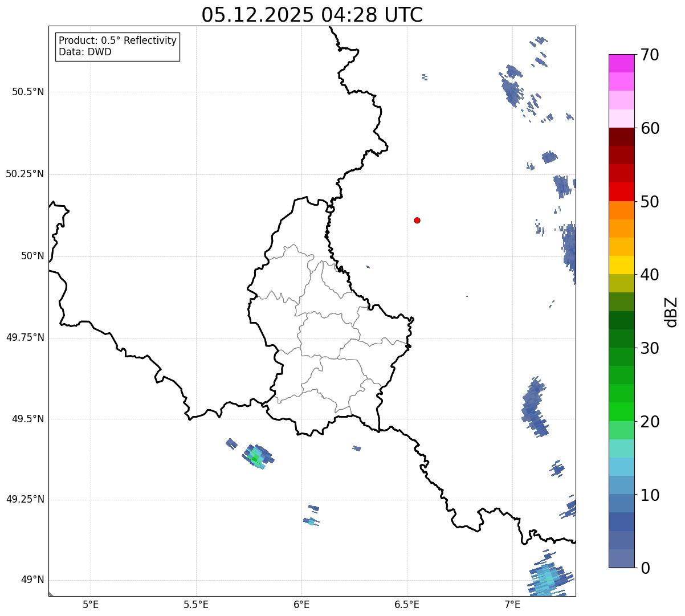Click the red dot marker on the map
This screenshot has height=616, width=685.
click(417, 220)
